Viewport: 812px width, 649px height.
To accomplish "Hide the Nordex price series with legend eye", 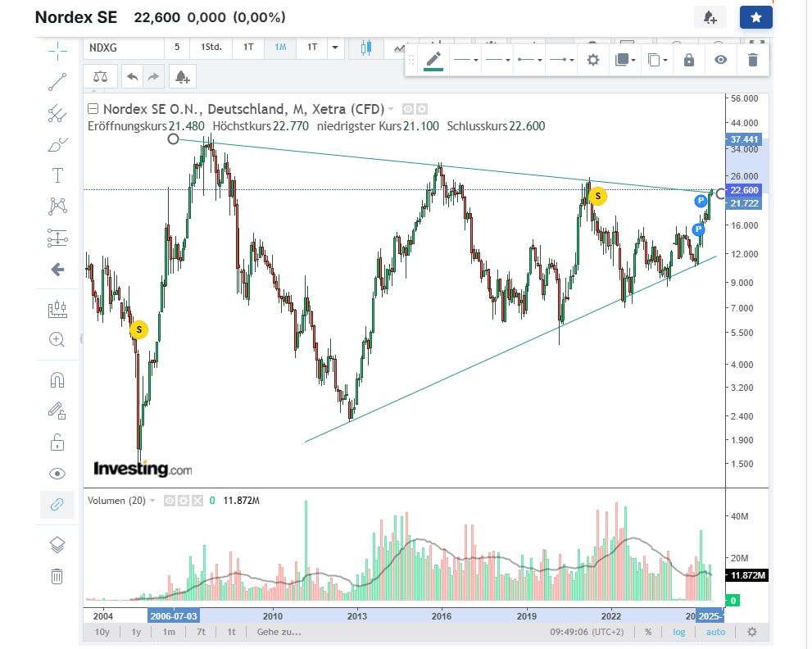I will [408, 109].
